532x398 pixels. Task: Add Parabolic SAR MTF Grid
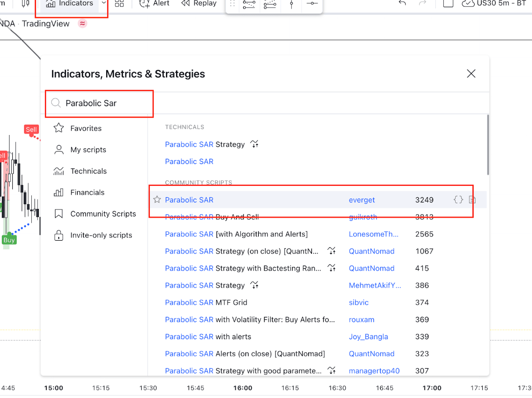point(206,302)
